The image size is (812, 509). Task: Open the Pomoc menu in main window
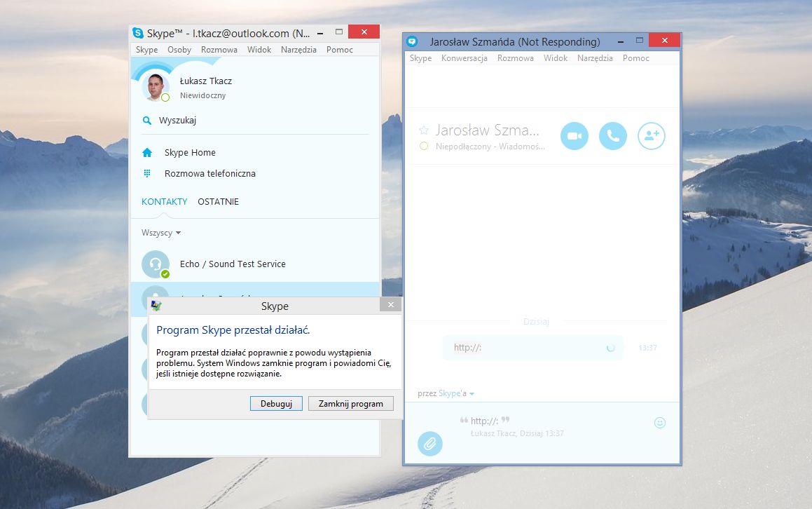tap(339, 49)
